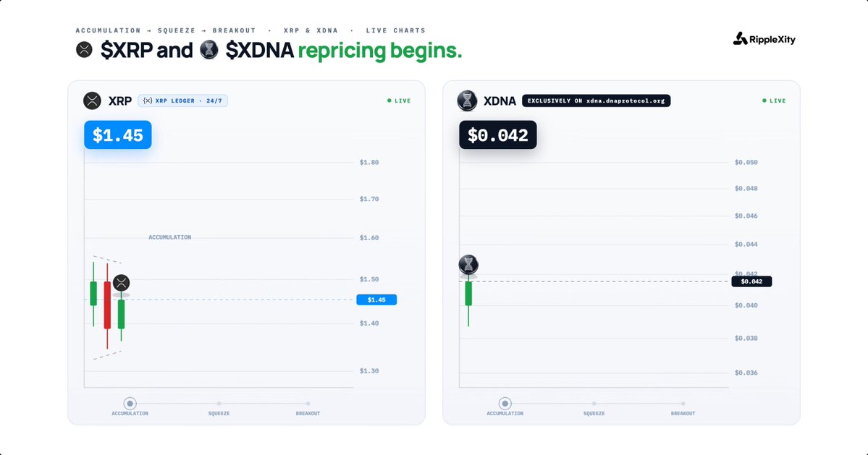Click the $1.80 axis label
Screen dimensions: 868x455
pyautogui.click(x=369, y=163)
